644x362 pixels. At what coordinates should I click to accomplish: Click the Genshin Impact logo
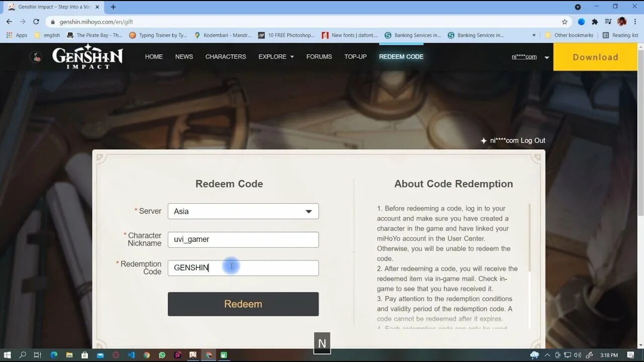click(x=88, y=57)
